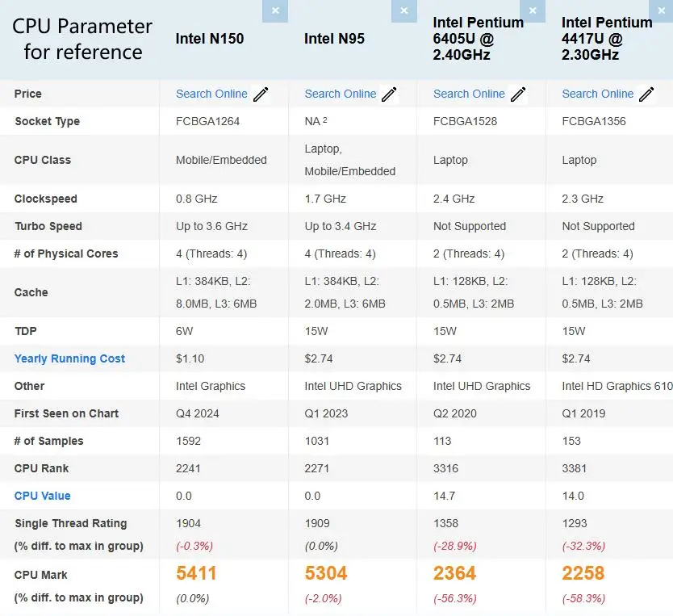Select Intel Pentium 4417U @ 2.30GHz header

pyautogui.click(x=607, y=39)
